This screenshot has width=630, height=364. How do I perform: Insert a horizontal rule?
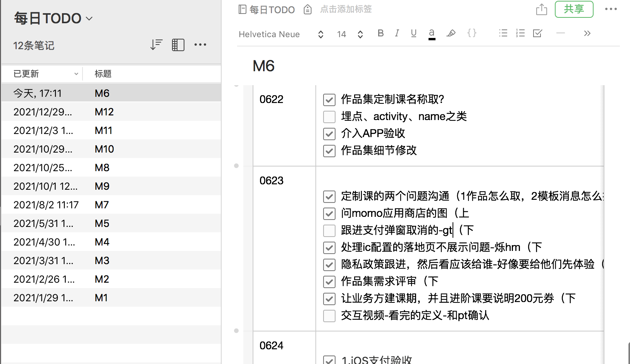[561, 33]
